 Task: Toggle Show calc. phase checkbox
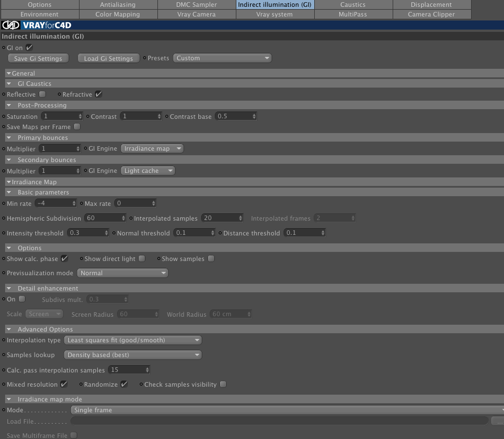coord(65,259)
